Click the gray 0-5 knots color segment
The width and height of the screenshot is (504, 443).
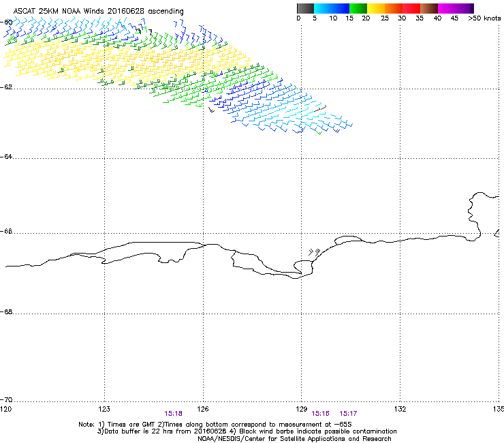[x=305, y=8]
